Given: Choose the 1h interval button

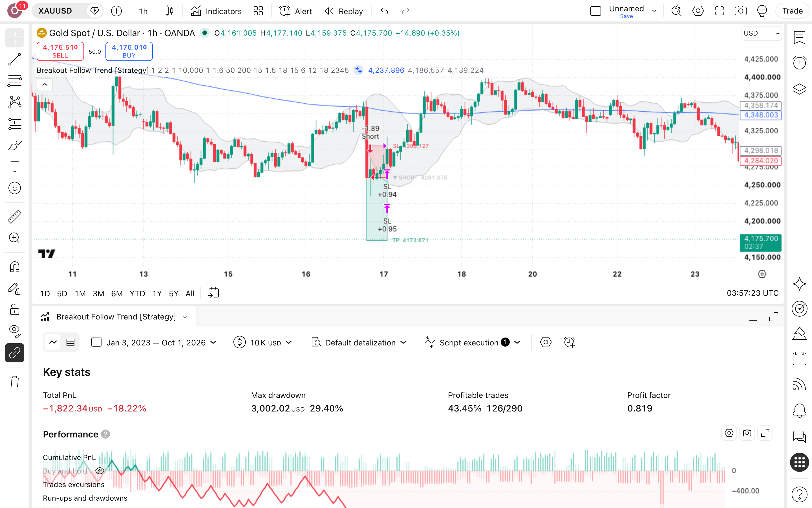Looking at the screenshot, I should [x=143, y=11].
